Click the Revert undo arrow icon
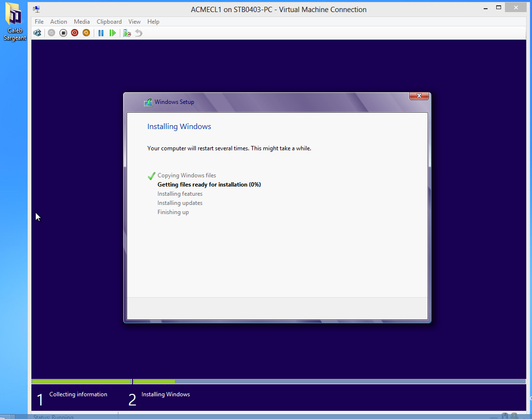The height and width of the screenshot is (419, 532). pyautogui.click(x=139, y=33)
